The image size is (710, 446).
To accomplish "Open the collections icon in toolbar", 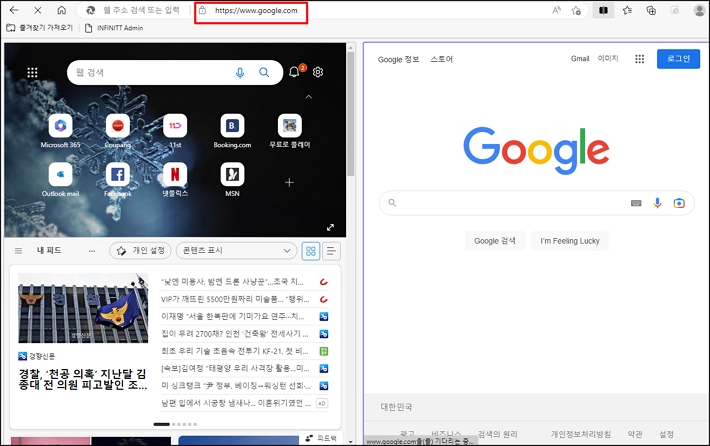I will pos(651,10).
